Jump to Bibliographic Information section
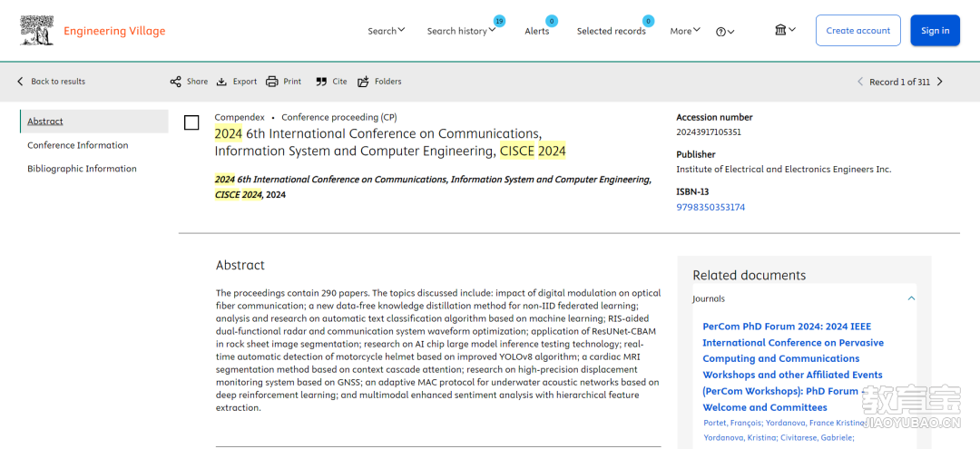The height and width of the screenshot is (449, 980). point(82,169)
